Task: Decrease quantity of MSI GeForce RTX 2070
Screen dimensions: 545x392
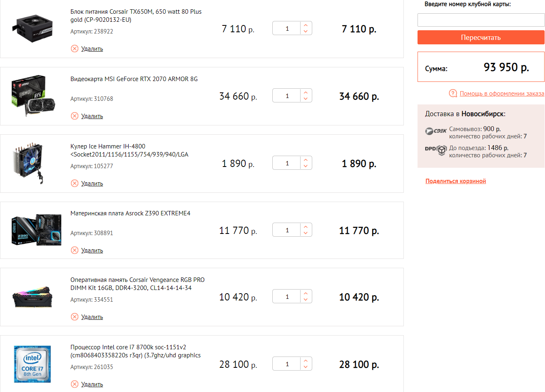Action: [x=306, y=99]
